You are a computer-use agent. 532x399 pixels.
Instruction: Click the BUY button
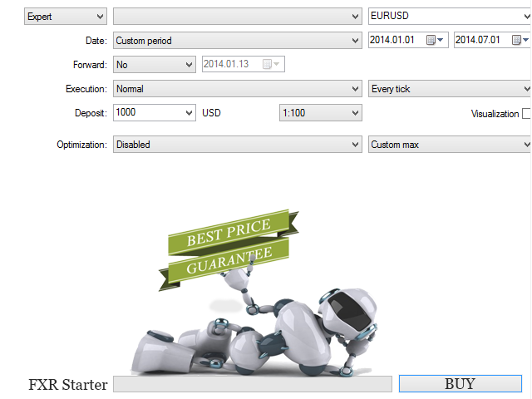(461, 384)
